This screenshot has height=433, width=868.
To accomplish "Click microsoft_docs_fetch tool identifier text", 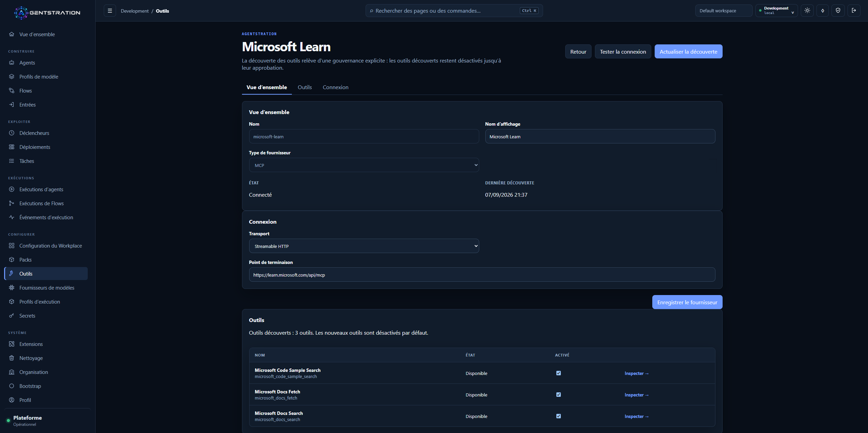I will 276,398.
